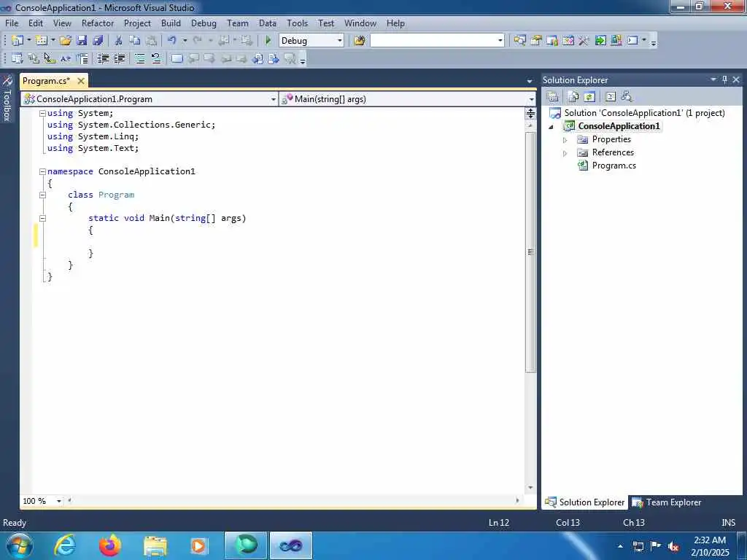Viewport: 747px width, 560px height.
Task: Open the File menu
Action: pos(12,23)
